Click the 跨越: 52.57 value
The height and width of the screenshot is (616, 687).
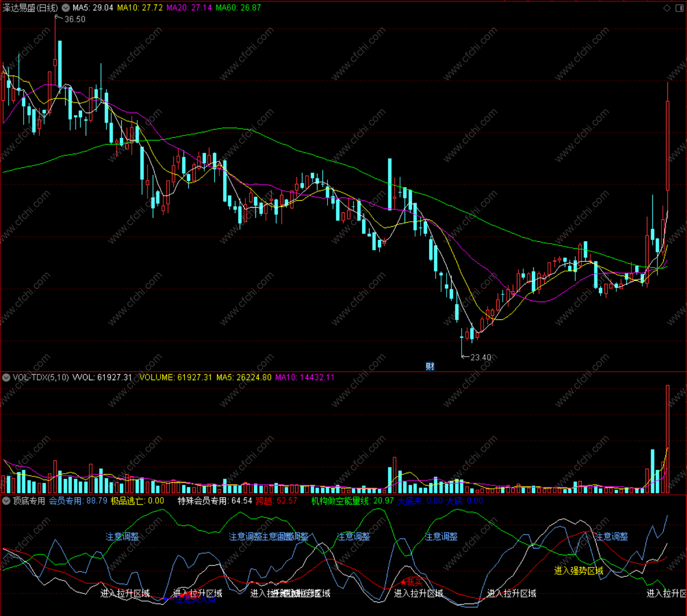point(276,501)
